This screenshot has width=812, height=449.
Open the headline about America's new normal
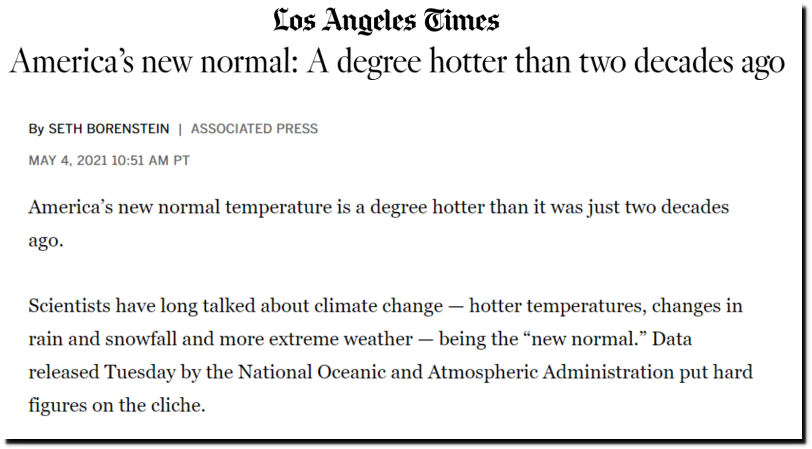(397, 62)
